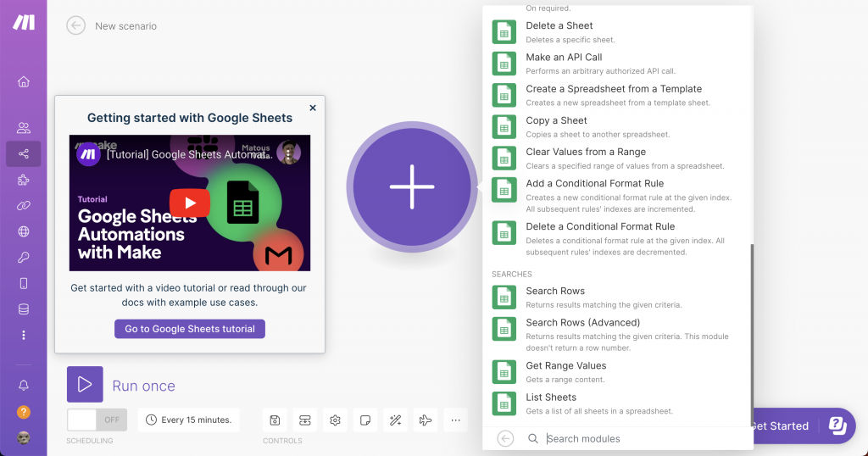
Task: Close the Getting started popup
Action: click(313, 108)
